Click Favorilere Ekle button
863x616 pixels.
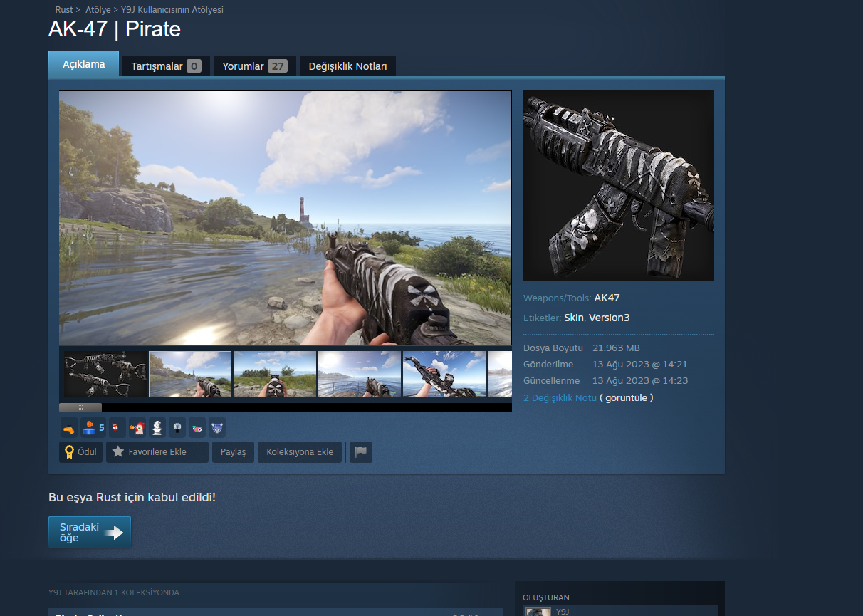[x=157, y=451]
